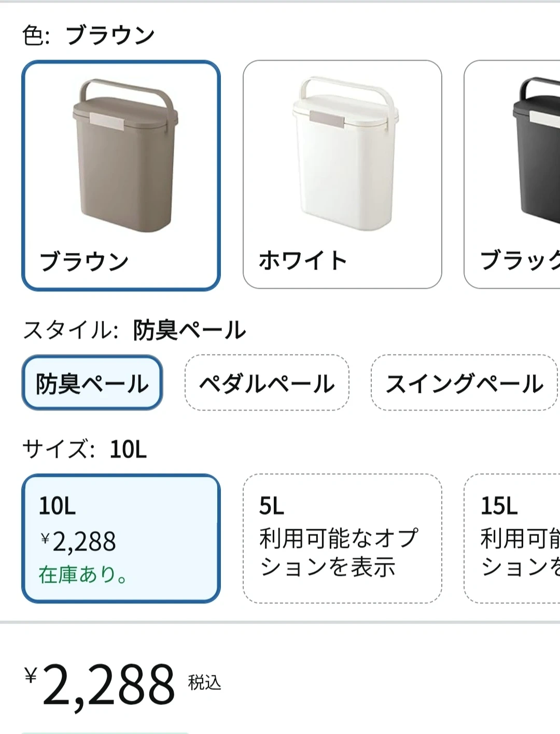Select the brown trash bin image
This screenshot has height=734, width=560.
[x=124, y=156]
